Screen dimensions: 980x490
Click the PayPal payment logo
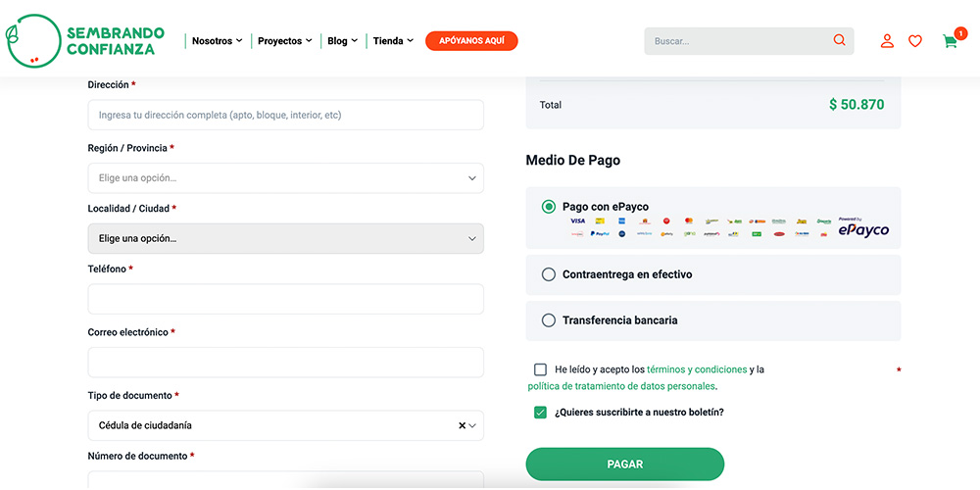pos(602,234)
